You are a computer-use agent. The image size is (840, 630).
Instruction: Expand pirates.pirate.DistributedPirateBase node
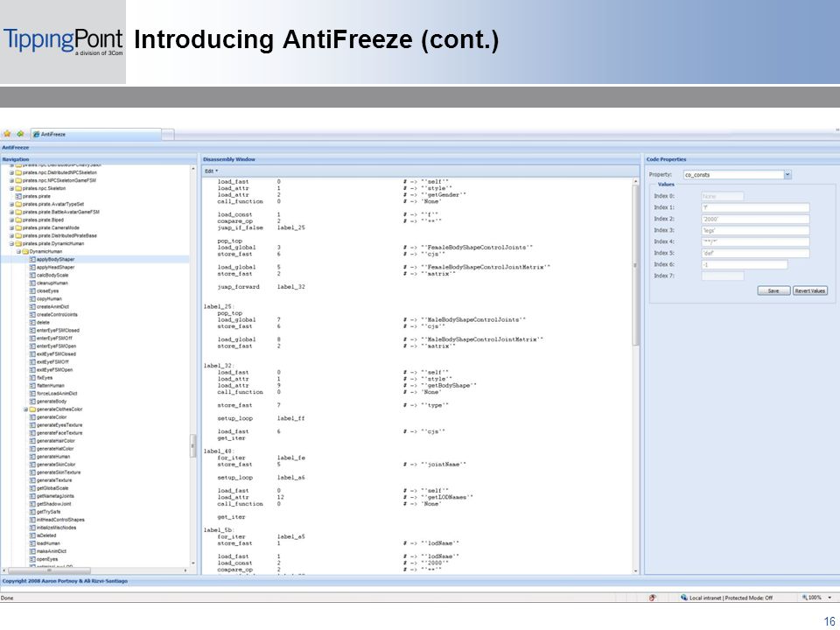(11, 236)
